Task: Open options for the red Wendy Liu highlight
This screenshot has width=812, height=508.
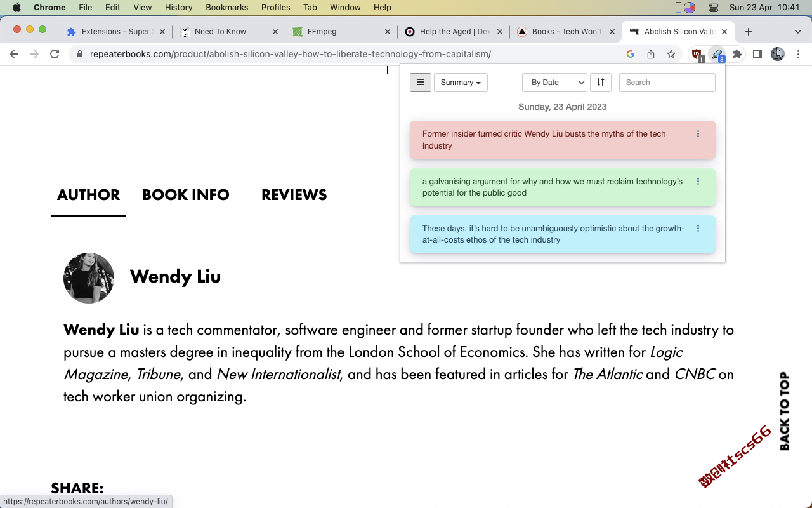Action: click(698, 134)
